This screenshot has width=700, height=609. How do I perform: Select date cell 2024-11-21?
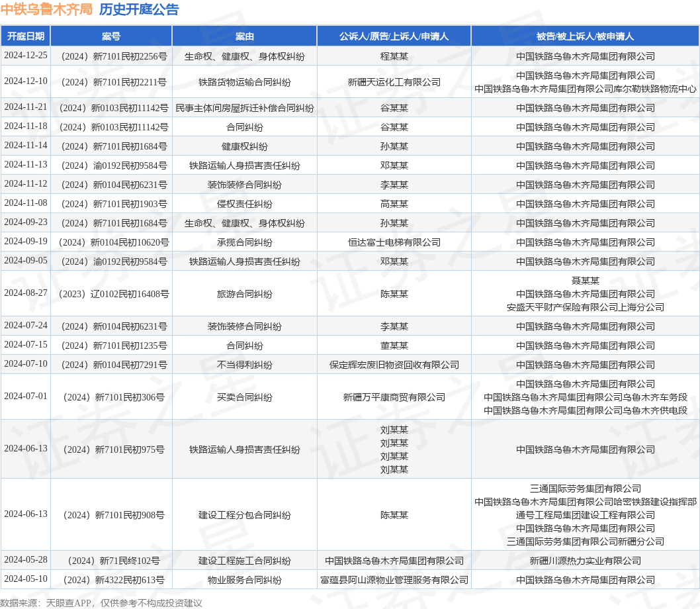click(x=25, y=107)
